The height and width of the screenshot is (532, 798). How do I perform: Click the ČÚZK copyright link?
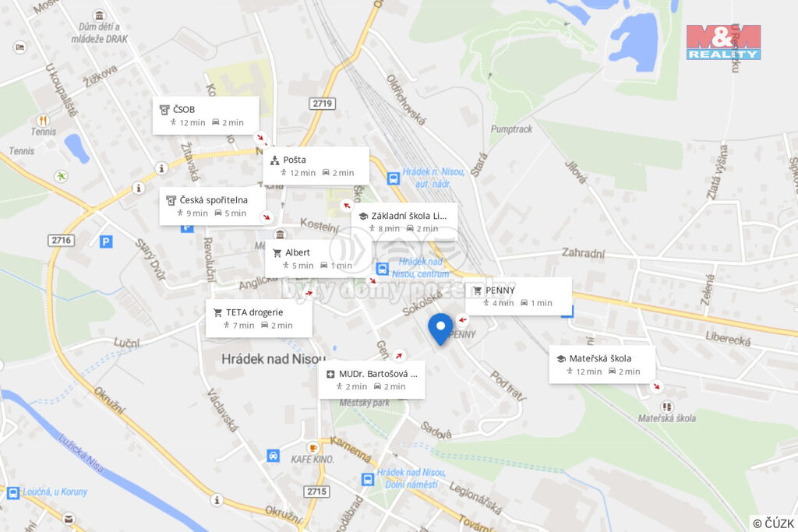[x=773, y=523]
